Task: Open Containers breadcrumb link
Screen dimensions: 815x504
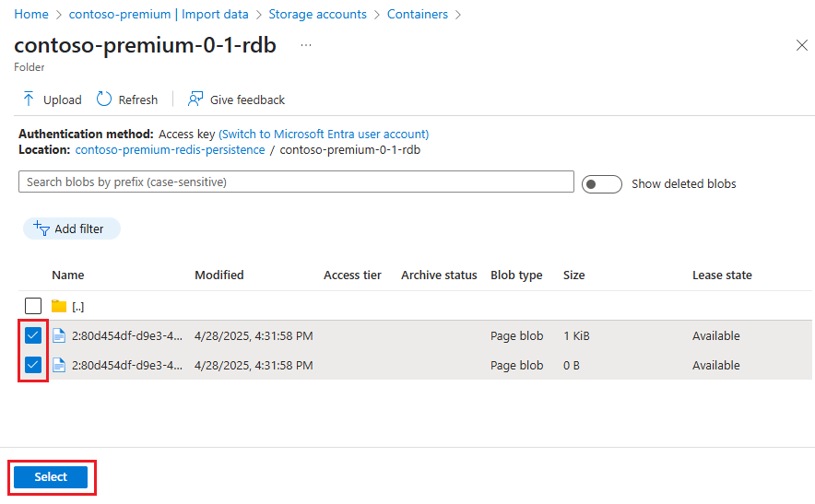Action: 418,15
